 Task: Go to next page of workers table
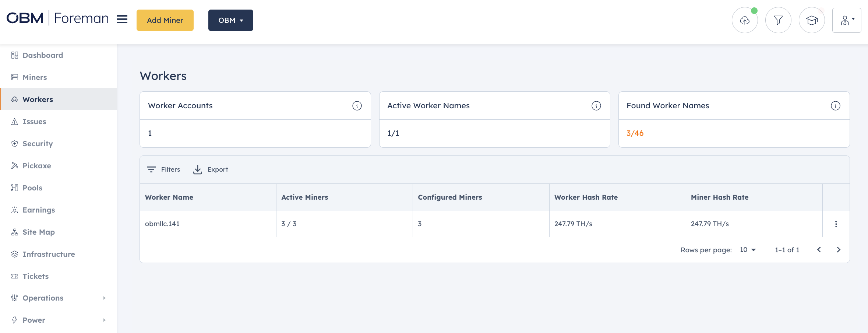[838, 250]
